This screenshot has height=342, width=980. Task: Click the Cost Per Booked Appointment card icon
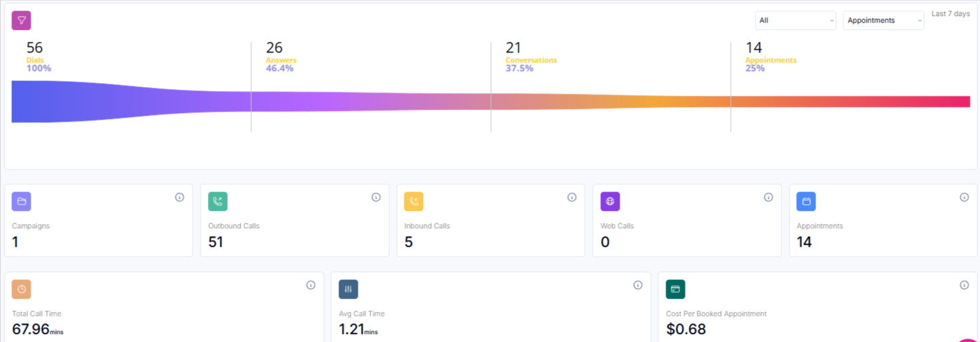676,289
